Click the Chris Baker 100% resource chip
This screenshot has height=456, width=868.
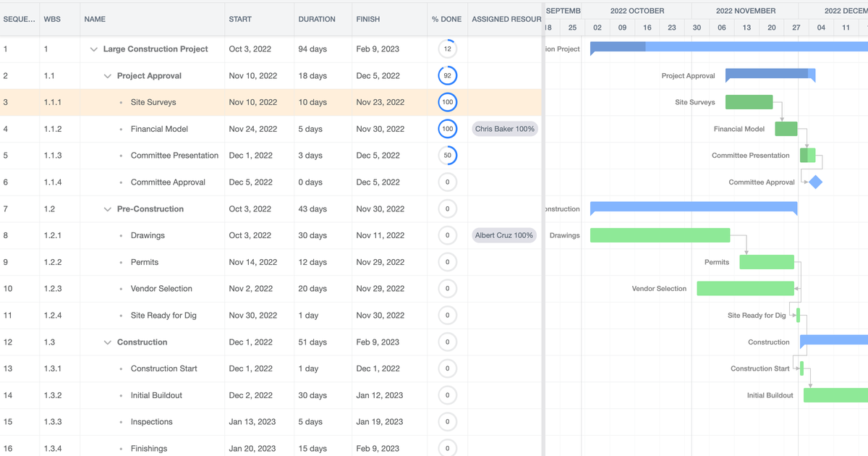(x=504, y=129)
